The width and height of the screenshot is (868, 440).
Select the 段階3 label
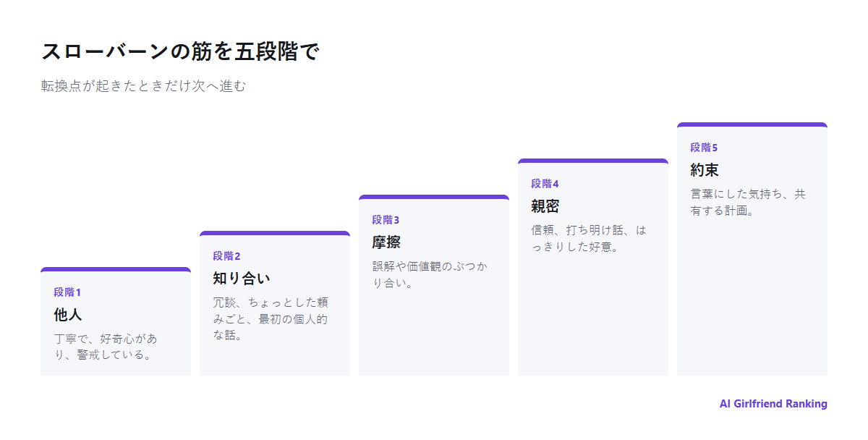pos(386,220)
